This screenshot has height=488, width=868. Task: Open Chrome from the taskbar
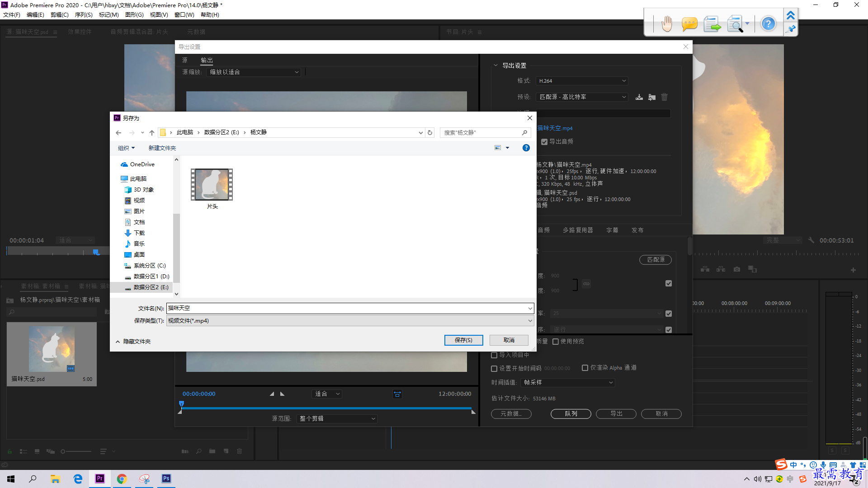[x=122, y=479]
